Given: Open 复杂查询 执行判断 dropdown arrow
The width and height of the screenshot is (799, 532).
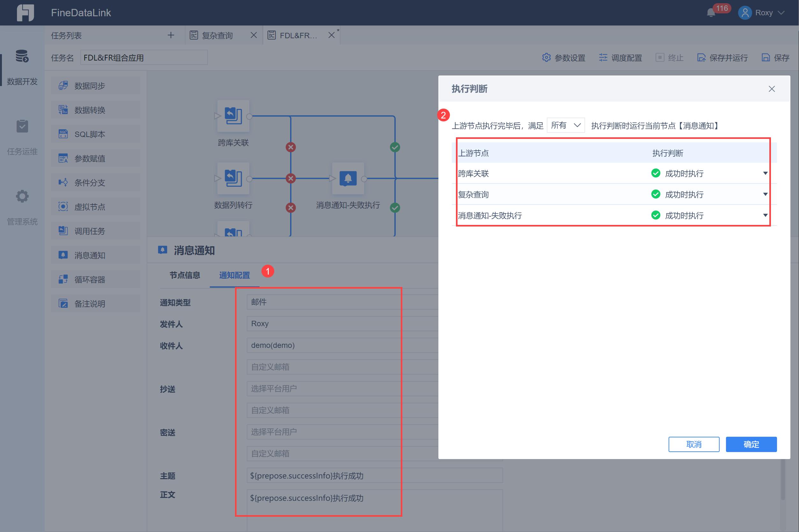Looking at the screenshot, I should [x=765, y=194].
